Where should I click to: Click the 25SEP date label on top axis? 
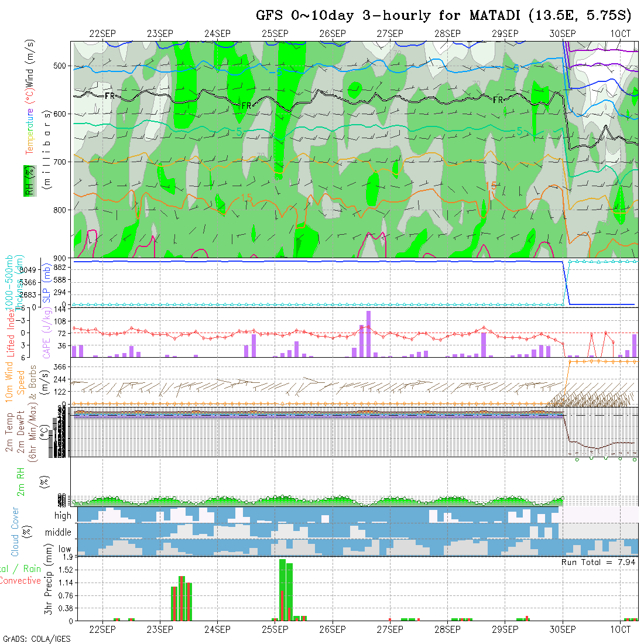(275, 33)
